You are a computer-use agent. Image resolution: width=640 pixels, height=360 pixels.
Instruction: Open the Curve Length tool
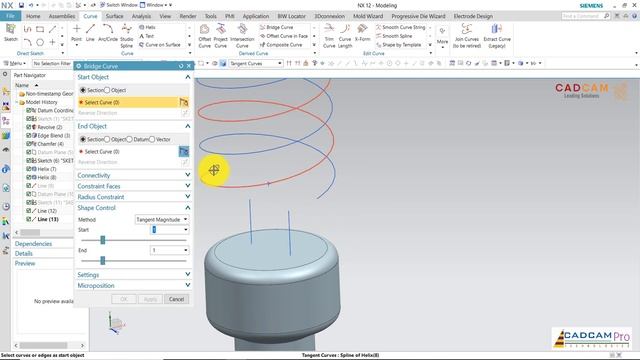click(x=345, y=36)
